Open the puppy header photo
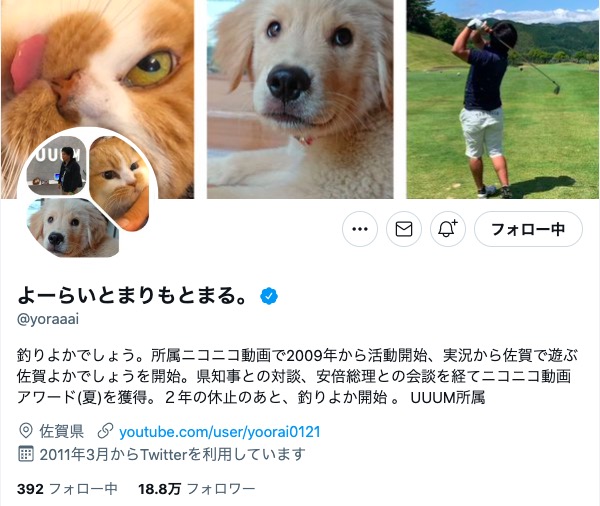The width and height of the screenshot is (600, 506). tap(300, 99)
